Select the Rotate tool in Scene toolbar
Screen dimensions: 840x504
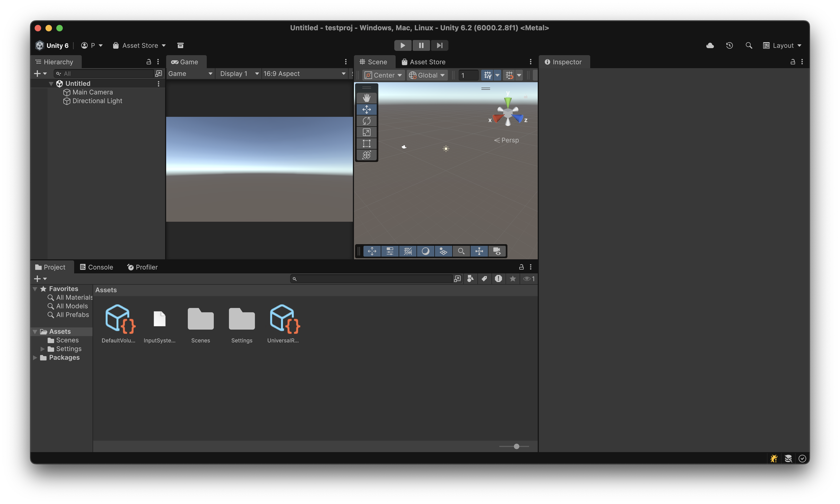pyautogui.click(x=366, y=121)
